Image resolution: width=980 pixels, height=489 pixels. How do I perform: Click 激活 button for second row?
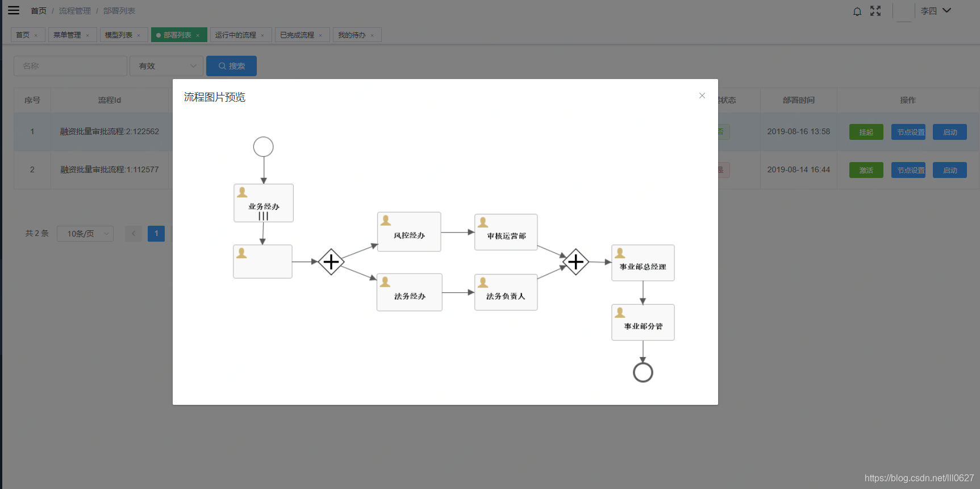866,170
